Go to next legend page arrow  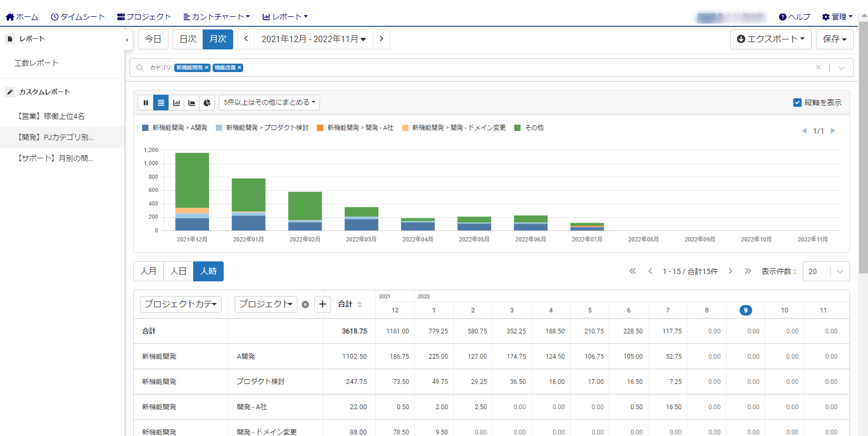pos(833,131)
